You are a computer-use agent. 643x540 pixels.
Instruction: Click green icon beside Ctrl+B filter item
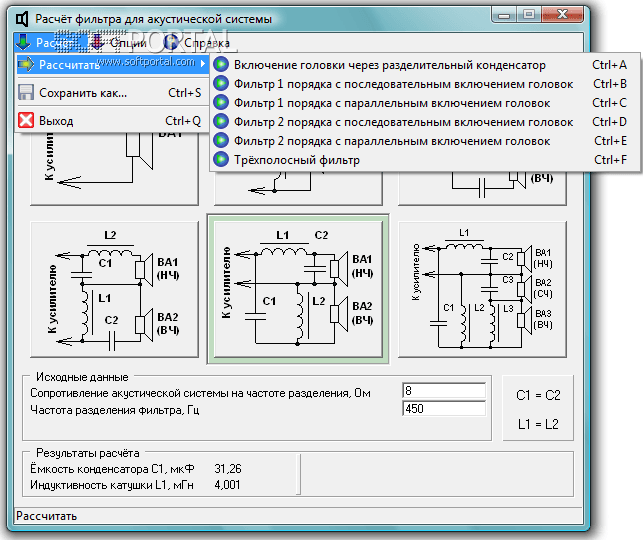coord(221,84)
